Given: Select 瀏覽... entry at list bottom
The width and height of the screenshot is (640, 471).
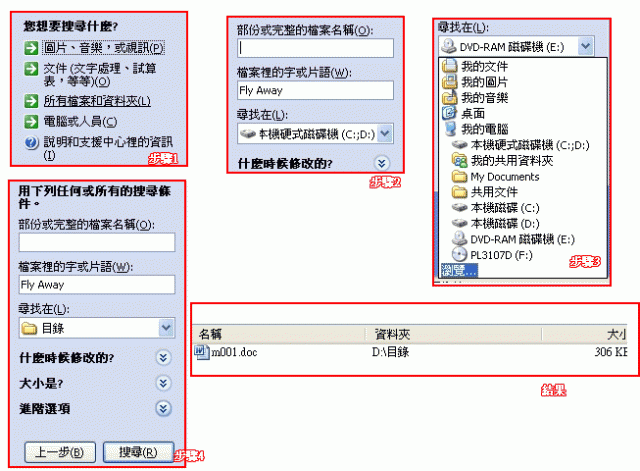Looking at the screenshot, I should [x=459, y=270].
